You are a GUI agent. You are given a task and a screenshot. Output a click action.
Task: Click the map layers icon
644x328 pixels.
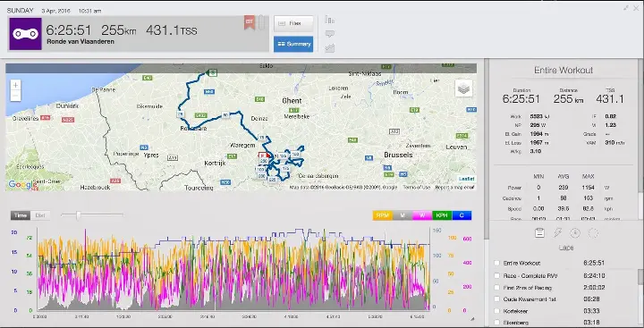coord(463,88)
